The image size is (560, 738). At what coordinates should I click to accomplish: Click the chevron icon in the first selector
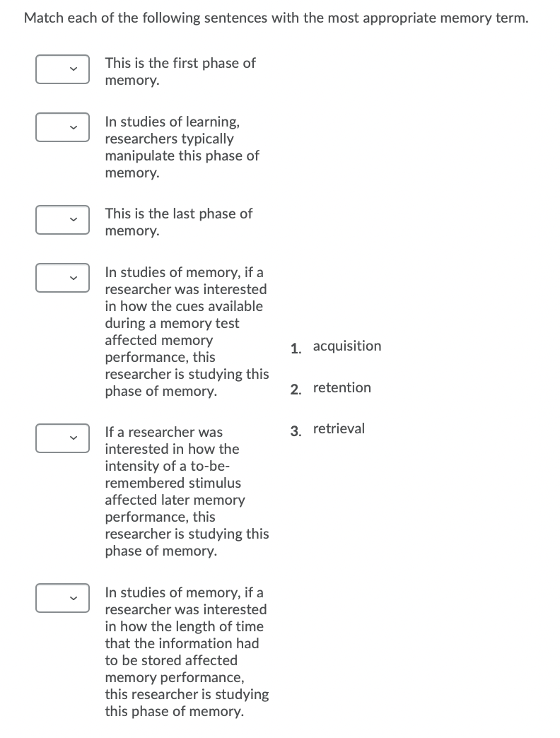coord(73,69)
